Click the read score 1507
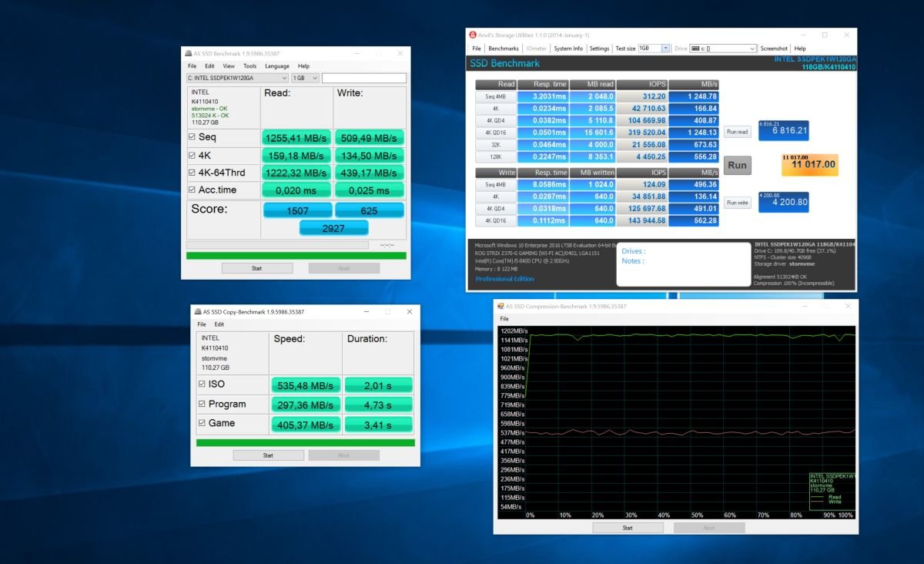Viewport: 924px width, 564px height. [296, 210]
